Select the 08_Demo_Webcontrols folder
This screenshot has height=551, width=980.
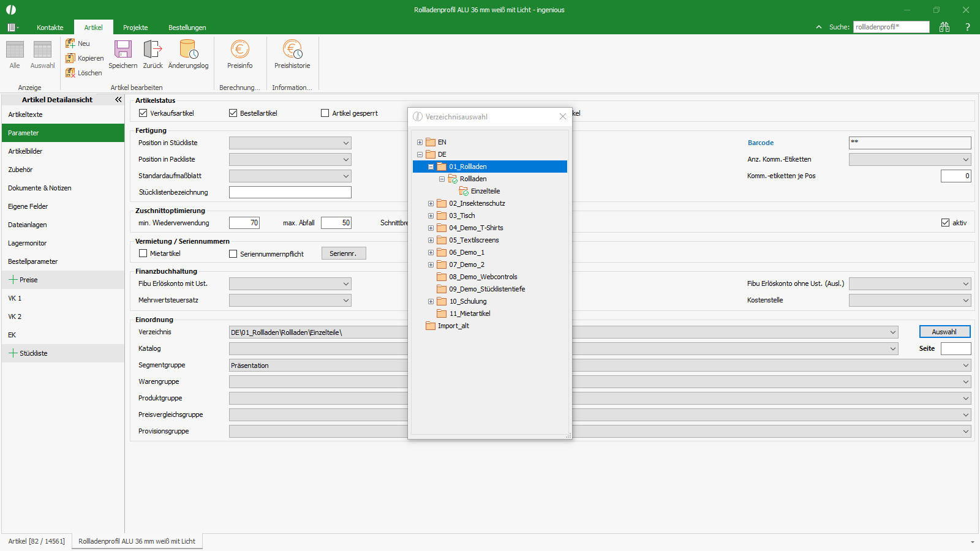[x=483, y=277]
